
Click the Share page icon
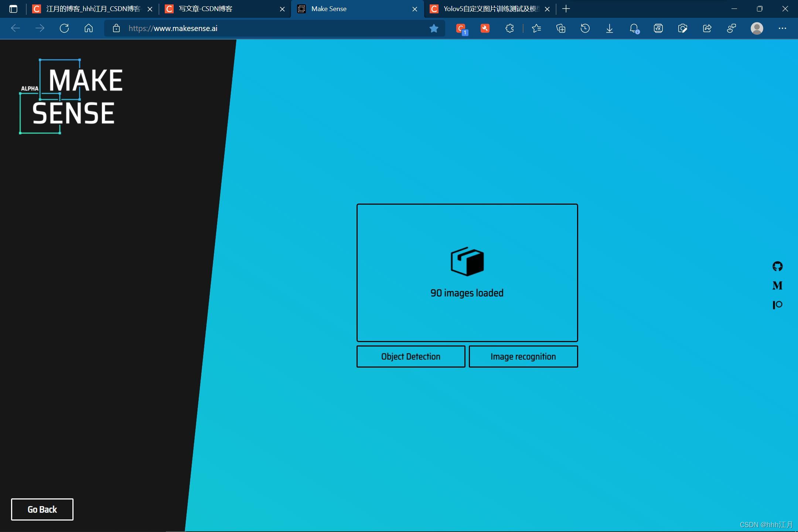(x=707, y=28)
